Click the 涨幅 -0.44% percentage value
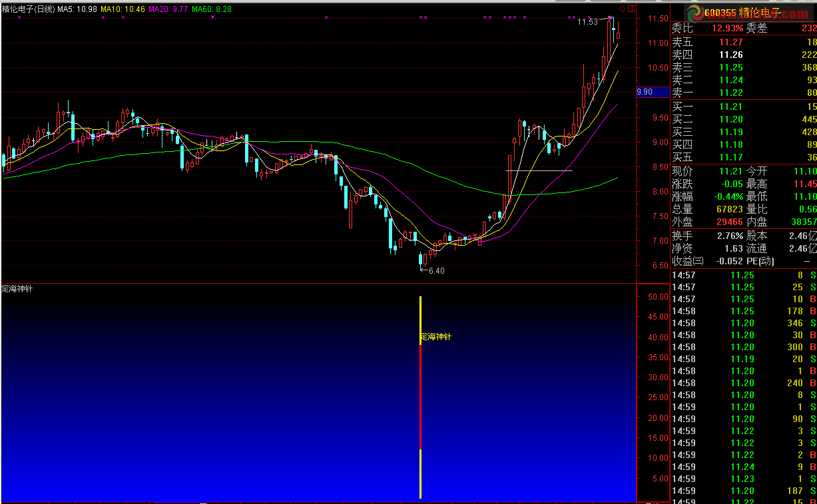The height and width of the screenshot is (504, 817). (727, 196)
